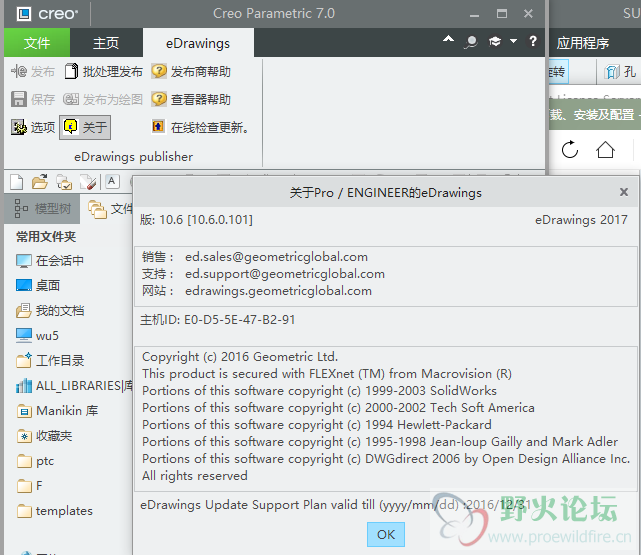Close the 关于Pro/ENGINEER的eDrawings dialog
This screenshot has width=641, height=555.
click(x=623, y=192)
